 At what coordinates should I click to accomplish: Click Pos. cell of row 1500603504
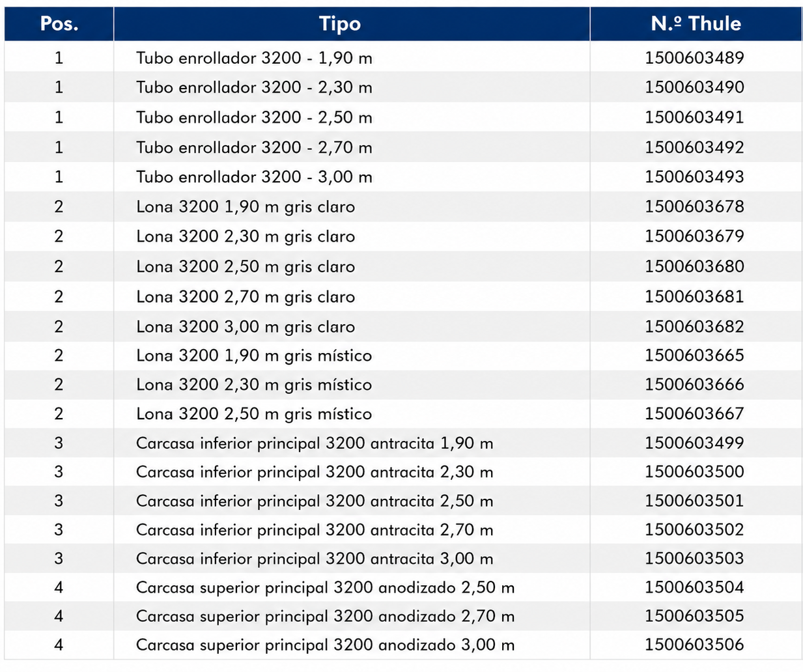59,588
